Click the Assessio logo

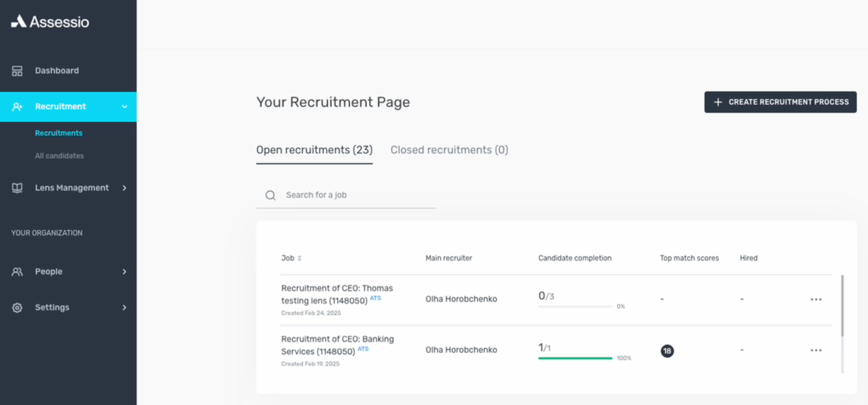click(x=50, y=22)
